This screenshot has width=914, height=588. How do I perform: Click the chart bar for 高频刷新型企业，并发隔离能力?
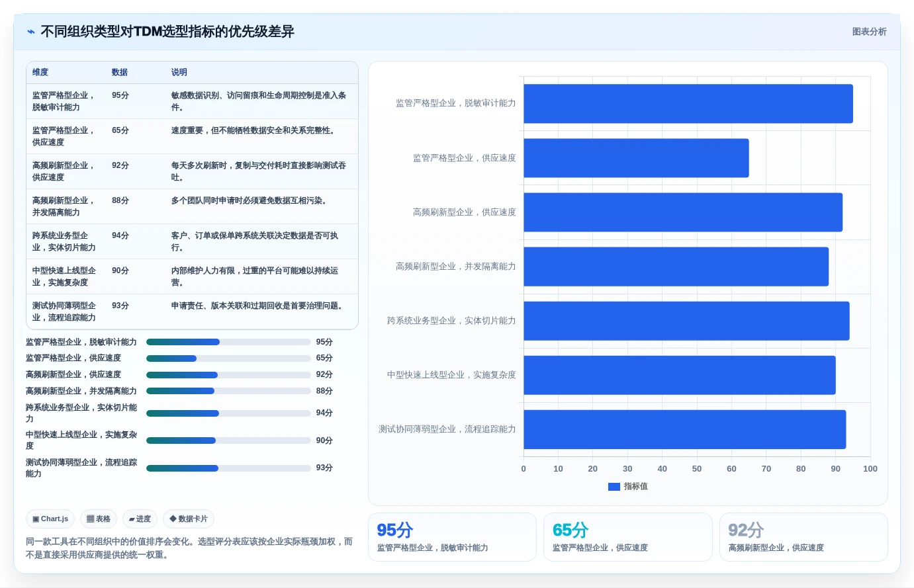point(676,267)
